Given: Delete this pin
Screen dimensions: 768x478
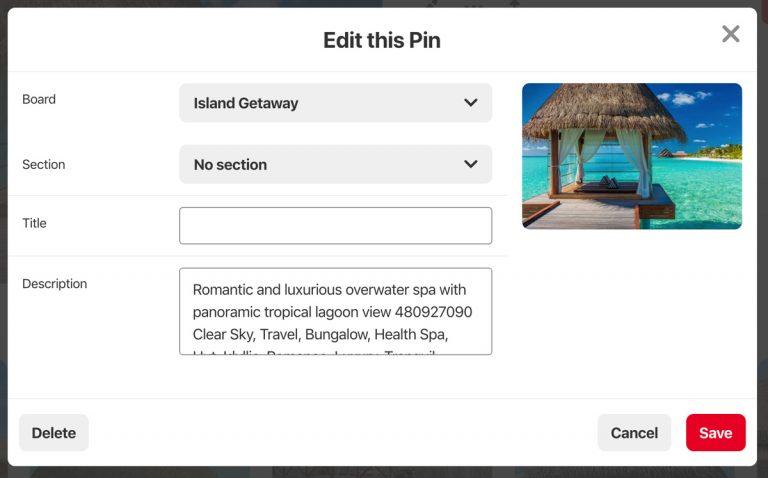Looking at the screenshot, I should pyautogui.click(x=54, y=433).
